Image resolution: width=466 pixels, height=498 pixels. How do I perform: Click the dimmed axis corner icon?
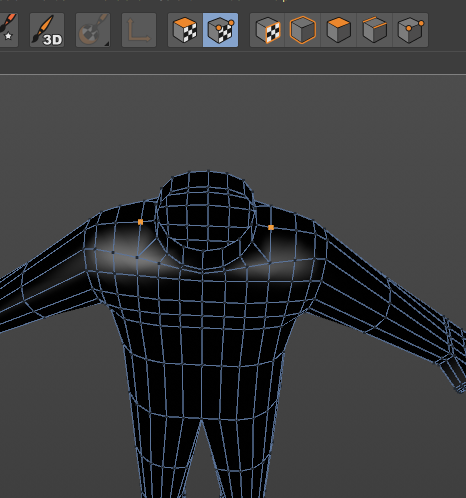coord(139,30)
